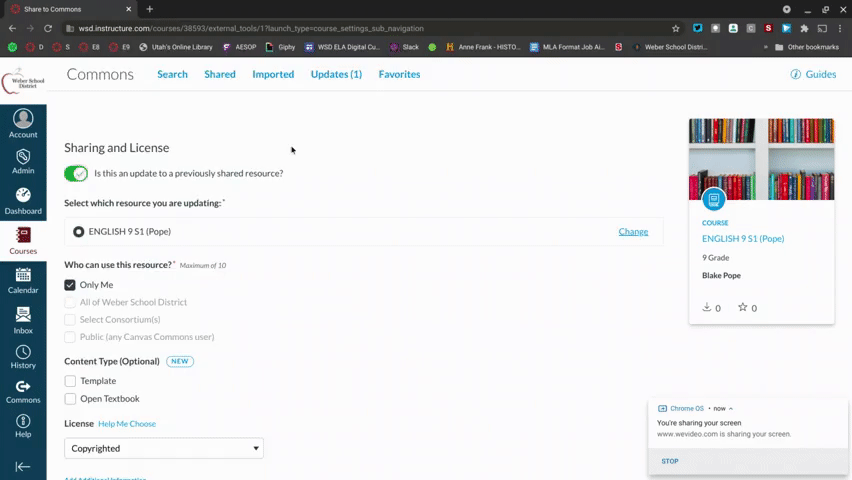Open the Updates (1) tab
852x480 pixels.
(336, 74)
